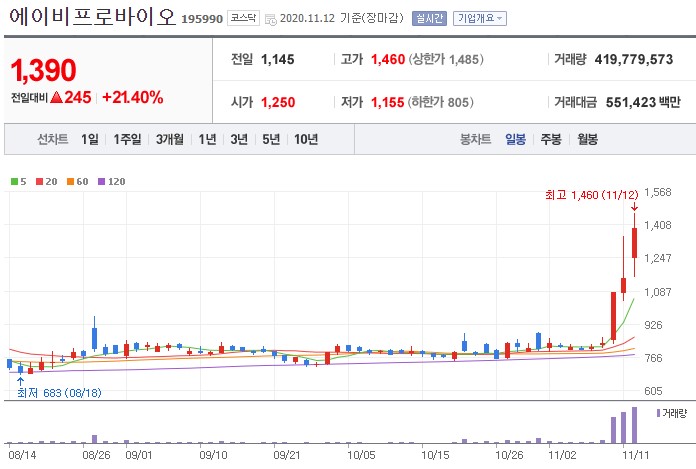This screenshot has width=696, height=469.
Task: Switch to 월봉 candlestick chart
Action: click(x=587, y=139)
